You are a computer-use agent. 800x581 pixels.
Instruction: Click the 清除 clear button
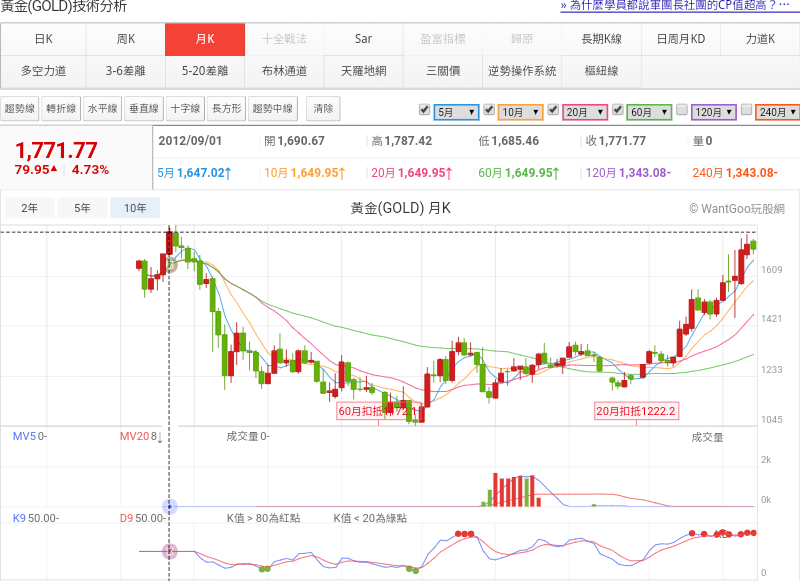[x=324, y=108]
